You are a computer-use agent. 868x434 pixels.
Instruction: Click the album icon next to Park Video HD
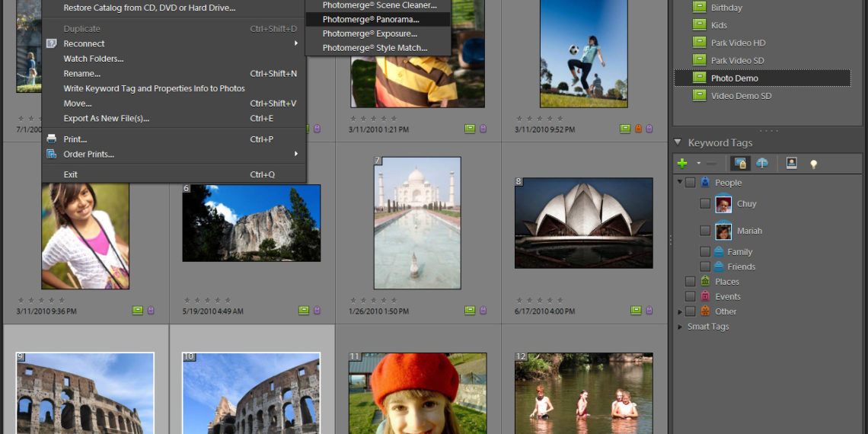tap(699, 43)
